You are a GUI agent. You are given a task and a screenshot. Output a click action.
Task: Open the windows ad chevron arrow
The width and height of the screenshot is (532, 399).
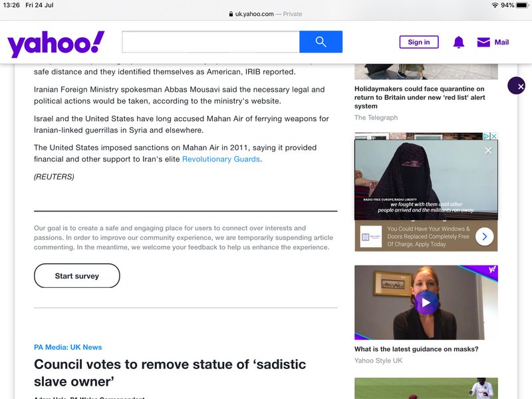point(485,237)
